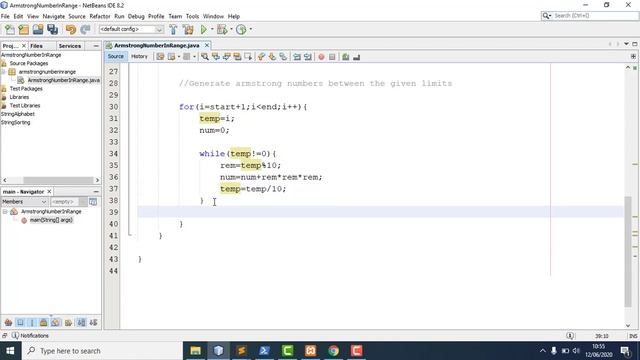Toggle Rectangular Selection icon in editor toolbar

coord(248,57)
